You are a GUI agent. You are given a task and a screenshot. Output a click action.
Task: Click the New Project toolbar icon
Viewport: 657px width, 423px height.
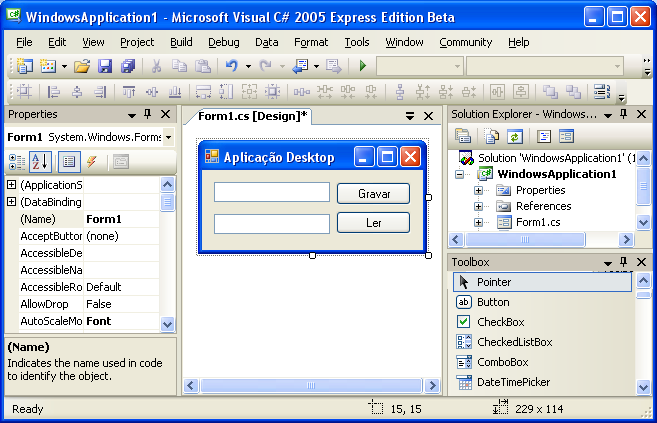pyautogui.click(x=24, y=66)
